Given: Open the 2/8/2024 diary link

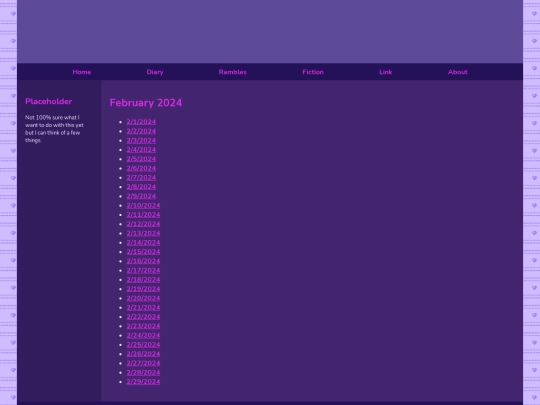Looking at the screenshot, I should click(x=141, y=187).
